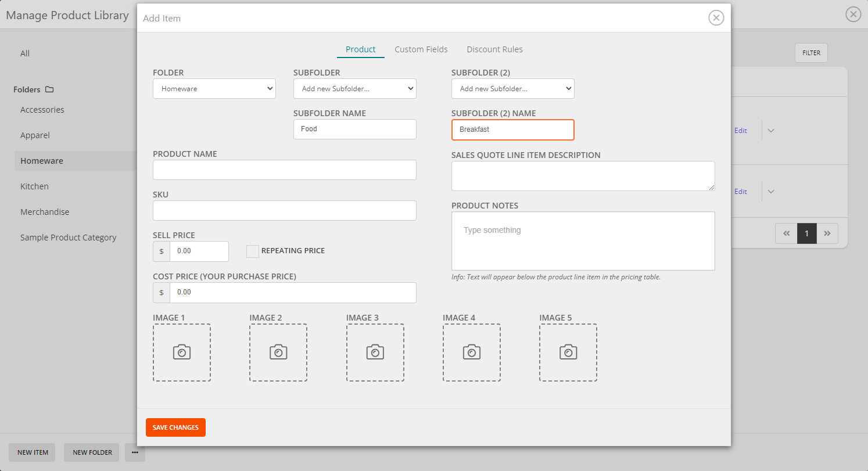The image size is (868, 471).
Task: Open the three-dot more options menu
Action: click(135, 452)
